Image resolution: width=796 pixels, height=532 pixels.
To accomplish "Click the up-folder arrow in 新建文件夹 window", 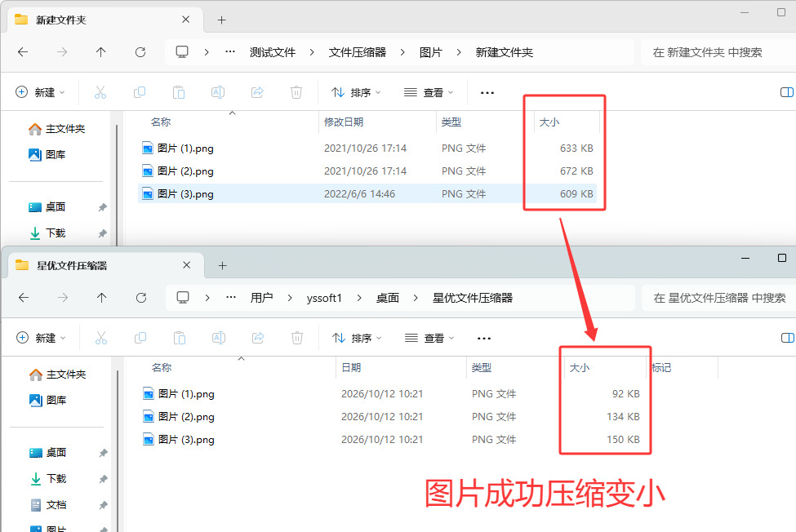I will pyautogui.click(x=101, y=52).
